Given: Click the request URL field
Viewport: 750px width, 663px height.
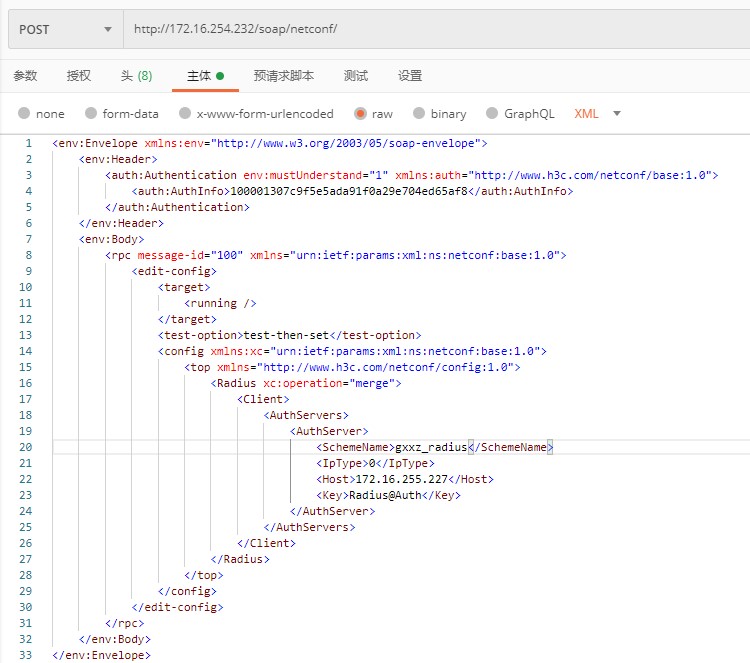Looking at the screenshot, I should 435,29.
